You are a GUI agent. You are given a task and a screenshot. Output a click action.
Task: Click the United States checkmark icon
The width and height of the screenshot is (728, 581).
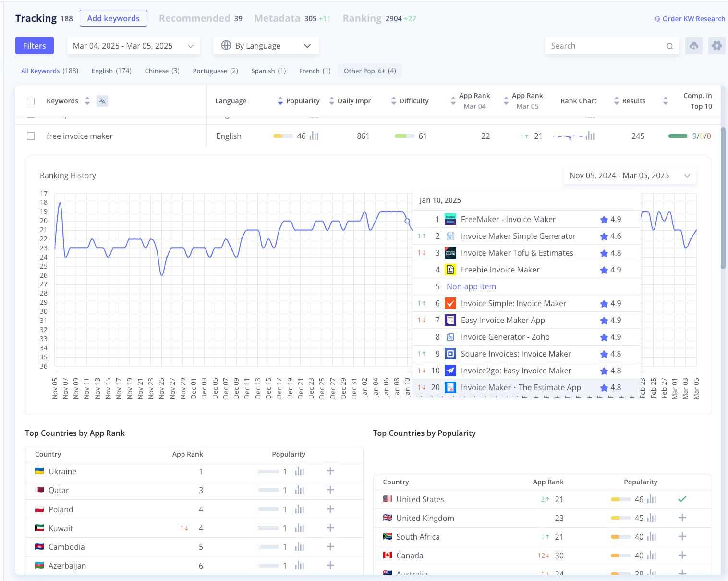pyautogui.click(x=682, y=499)
